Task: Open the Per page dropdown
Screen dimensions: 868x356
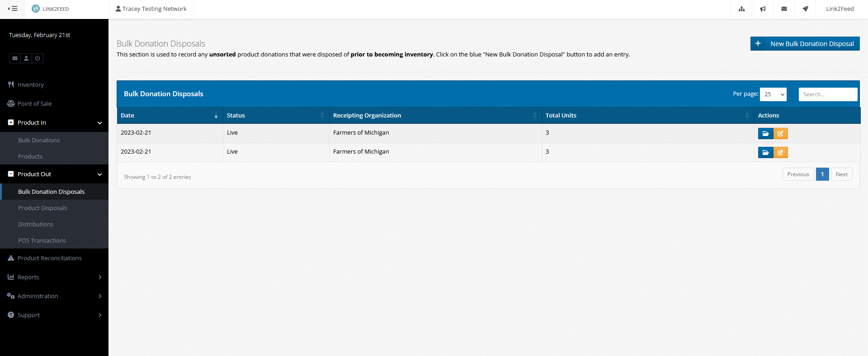Action: tap(773, 94)
